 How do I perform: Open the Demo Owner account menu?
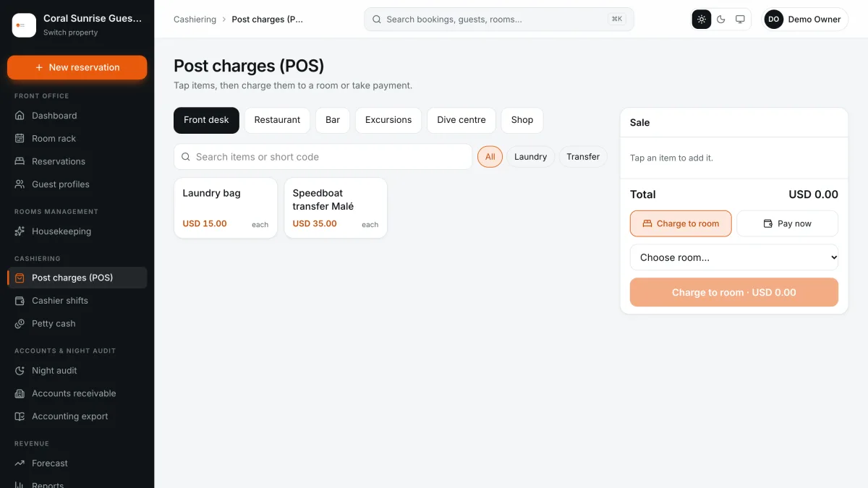[x=805, y=20]
